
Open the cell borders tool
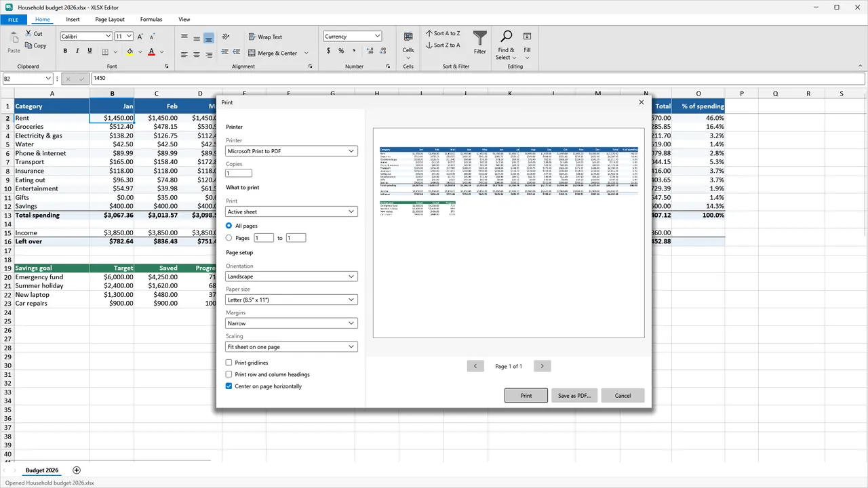point(105,52)
